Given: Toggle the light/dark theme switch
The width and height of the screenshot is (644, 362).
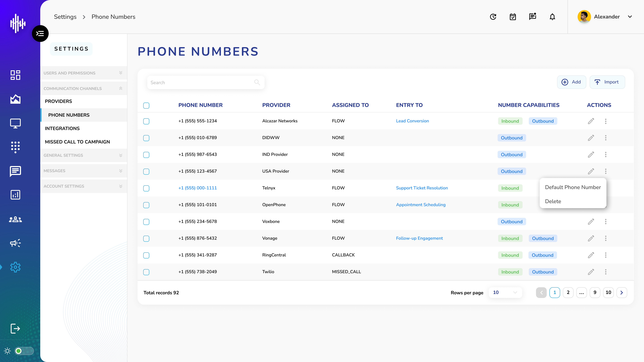Looking at the screenshot, I should 24,351.
